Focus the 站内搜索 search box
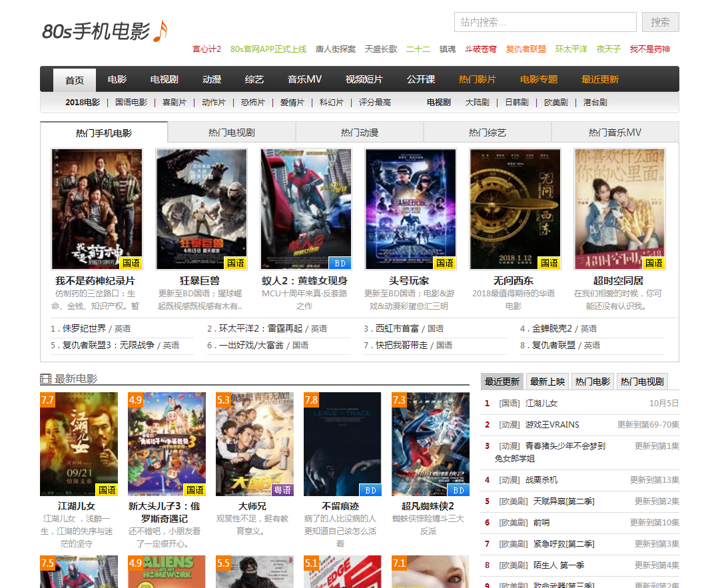 [545, 22]
